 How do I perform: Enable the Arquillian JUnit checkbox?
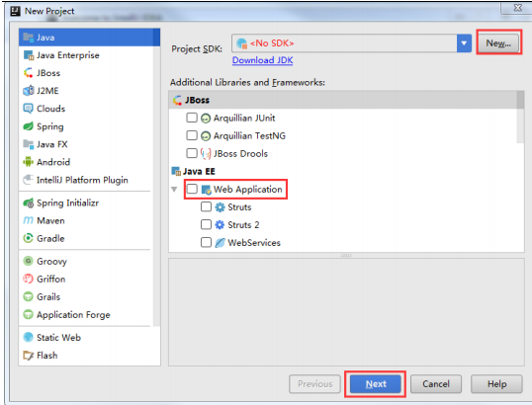[x=192, y=118]
